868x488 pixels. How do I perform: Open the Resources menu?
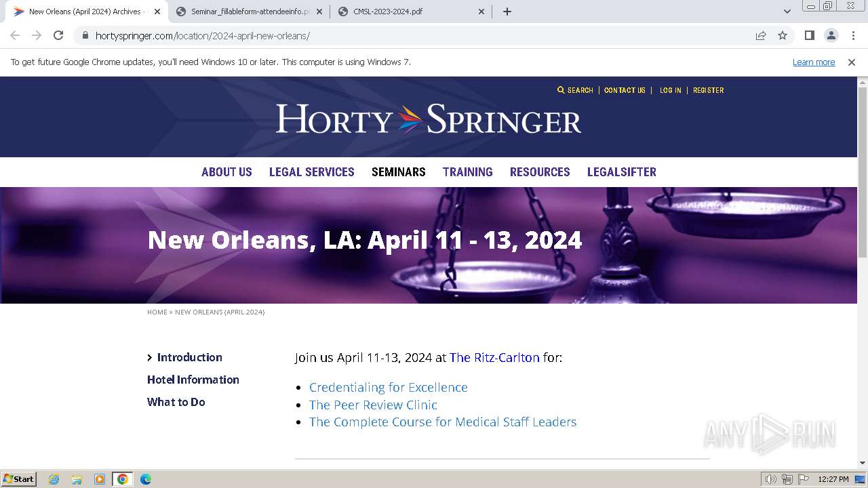540,172
